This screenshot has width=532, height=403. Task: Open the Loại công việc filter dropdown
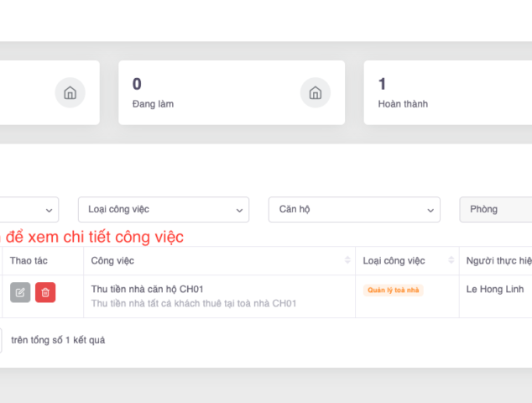click(164, 209)
